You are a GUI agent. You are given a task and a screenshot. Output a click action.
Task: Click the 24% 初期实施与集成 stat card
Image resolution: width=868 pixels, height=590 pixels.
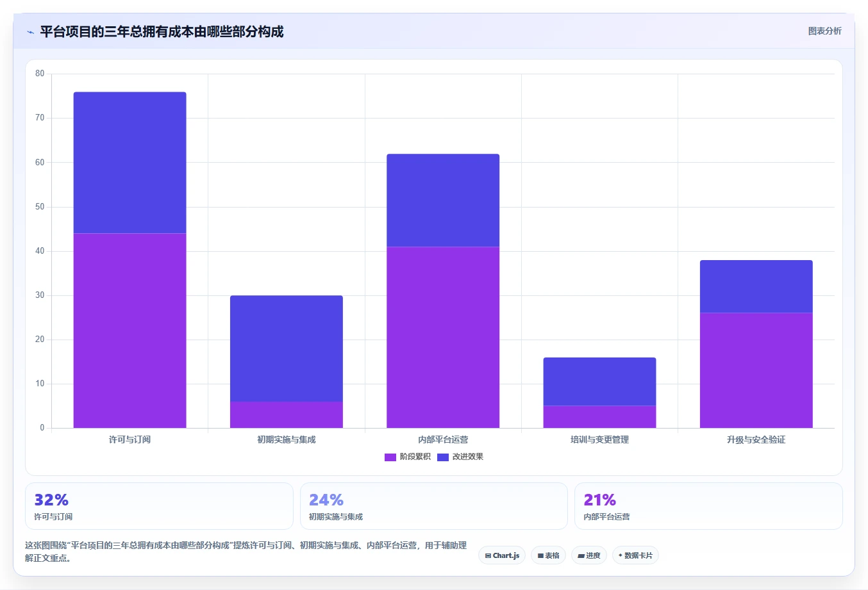(434, 506)
